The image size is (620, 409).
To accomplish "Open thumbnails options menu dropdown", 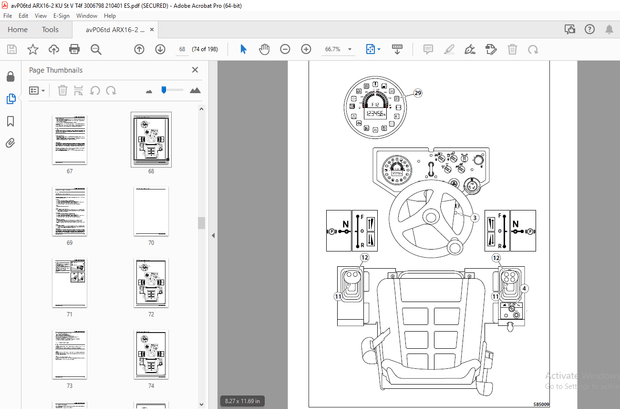I will 37,91.
